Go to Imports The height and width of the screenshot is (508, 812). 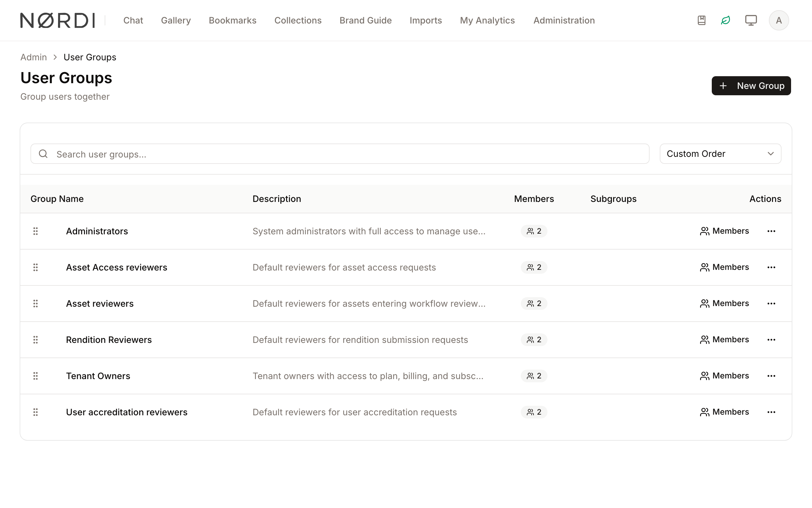(425, 21)
